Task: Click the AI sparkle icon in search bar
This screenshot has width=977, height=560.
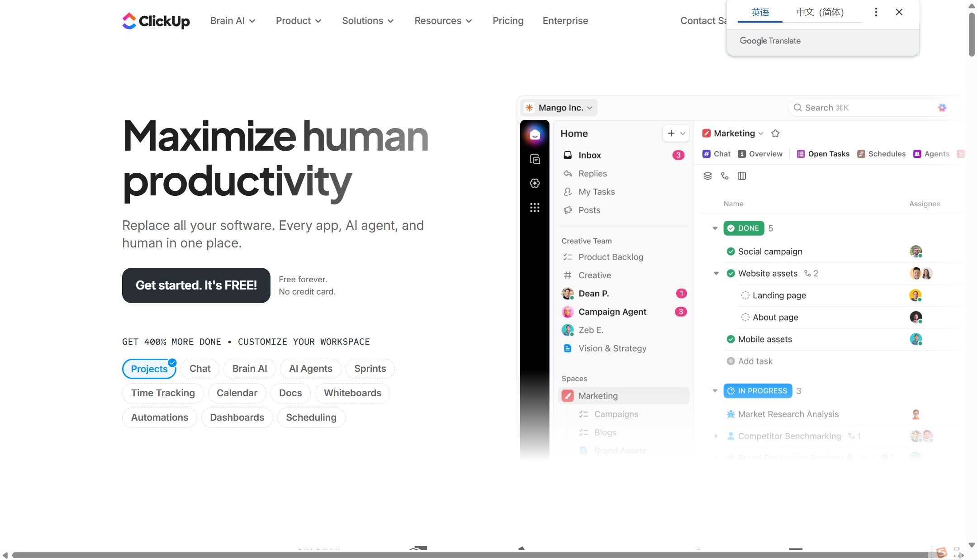Action: (x=942, y=108)
